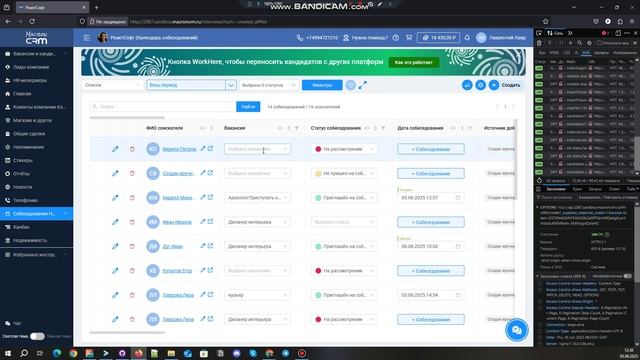Switch to Куки tab in request details
This screenshot has width=640, height=360.
577,189
